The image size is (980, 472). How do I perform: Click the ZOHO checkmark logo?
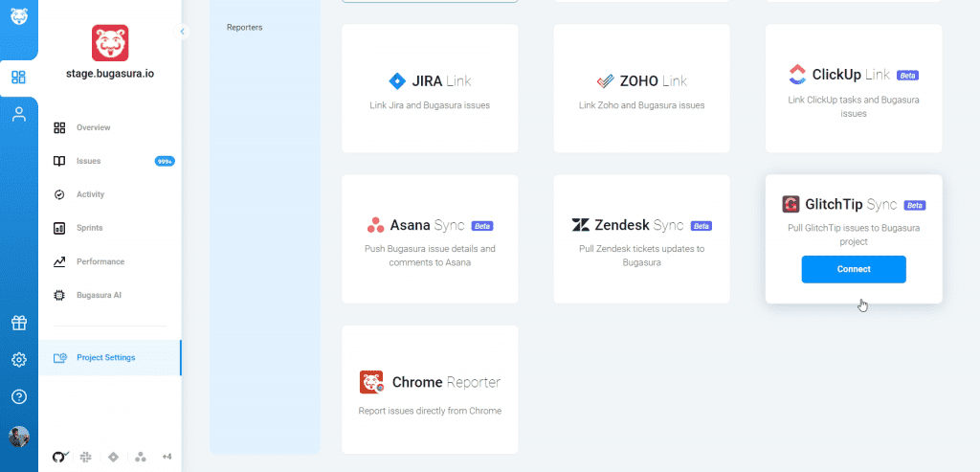[x=605, y=81]
